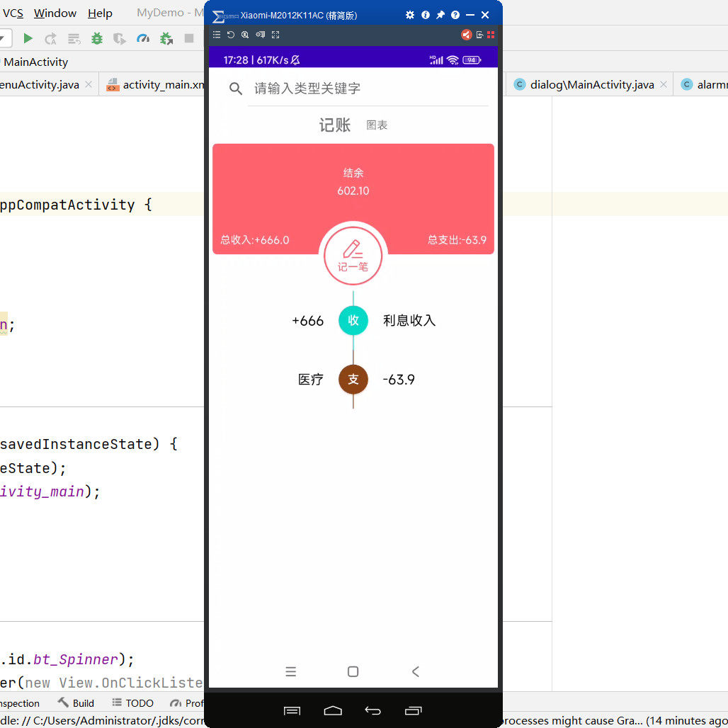Viewport: 728px width, 728px height.
Task: Open the emulator hamburger menu
Action: click(217, 33)
